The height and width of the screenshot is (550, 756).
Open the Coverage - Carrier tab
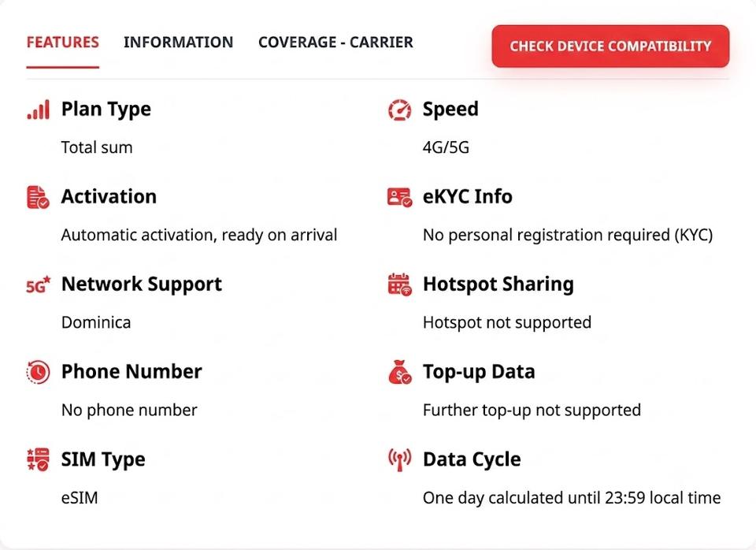[x=335, y=43]
